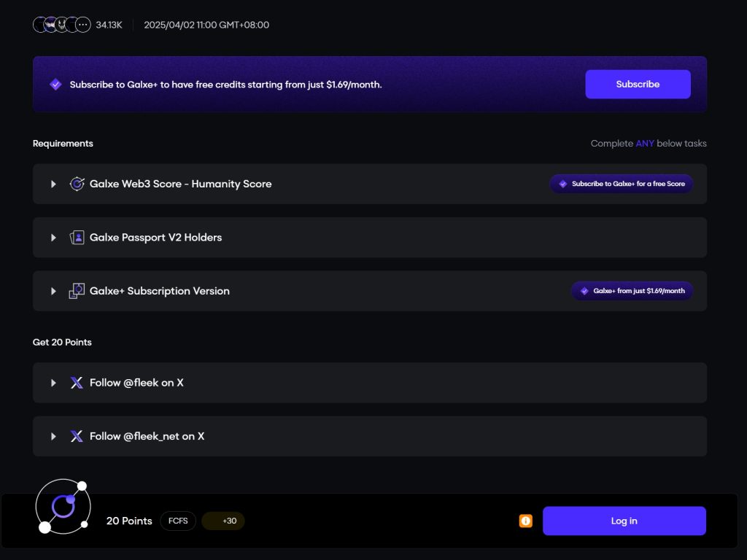Click the Galxe+ Subscription Version icon
747x560 pixels.
(x=77, y=291)
